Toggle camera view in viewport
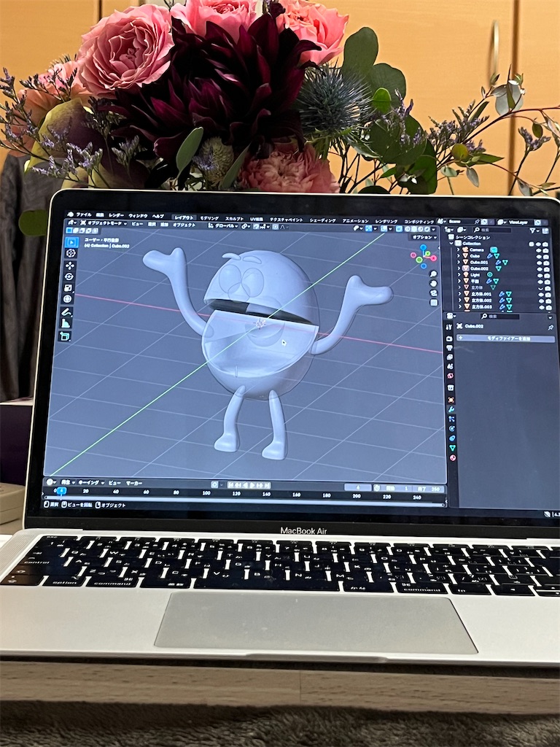 (x=433, y=293)
